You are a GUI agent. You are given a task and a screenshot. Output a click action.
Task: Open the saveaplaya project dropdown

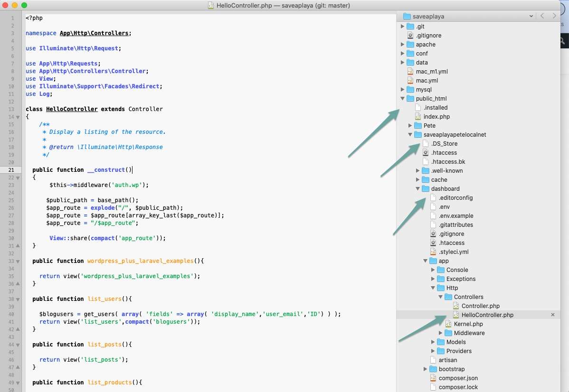pyautogui.click(x=531, y=16)
